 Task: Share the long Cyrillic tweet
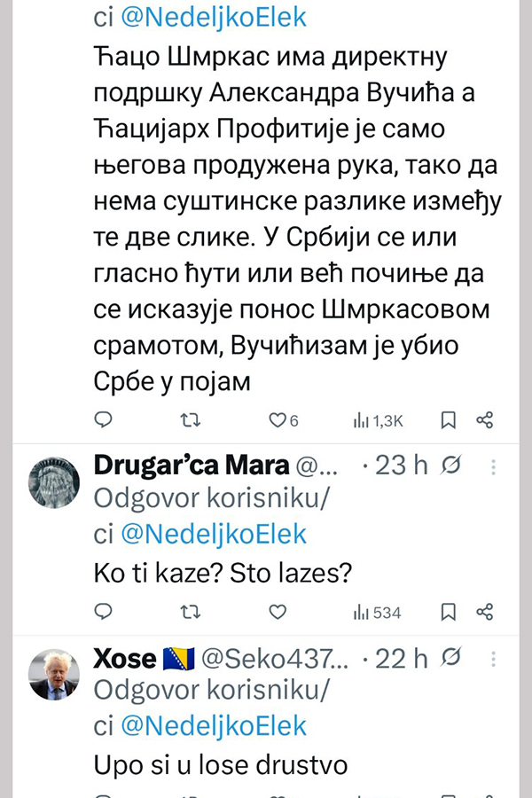[x=485, y=419]
